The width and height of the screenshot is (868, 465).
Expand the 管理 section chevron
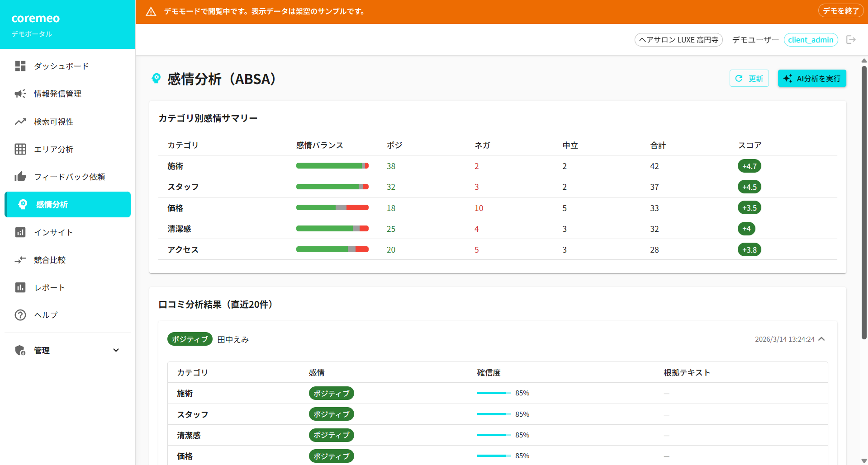coord(116,350)
